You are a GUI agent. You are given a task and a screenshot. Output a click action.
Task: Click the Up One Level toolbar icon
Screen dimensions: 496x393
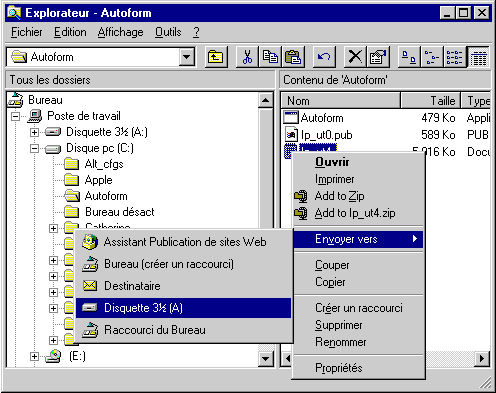pos(216,57)
